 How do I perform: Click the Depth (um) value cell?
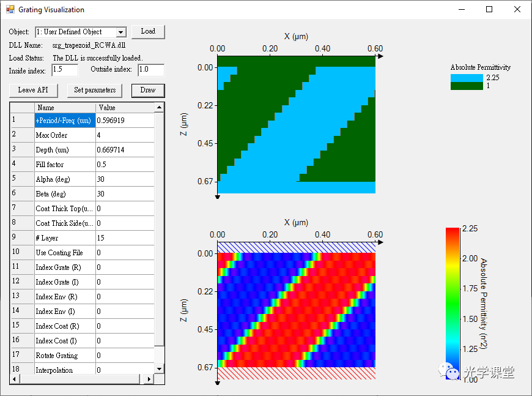pos(125,150)
